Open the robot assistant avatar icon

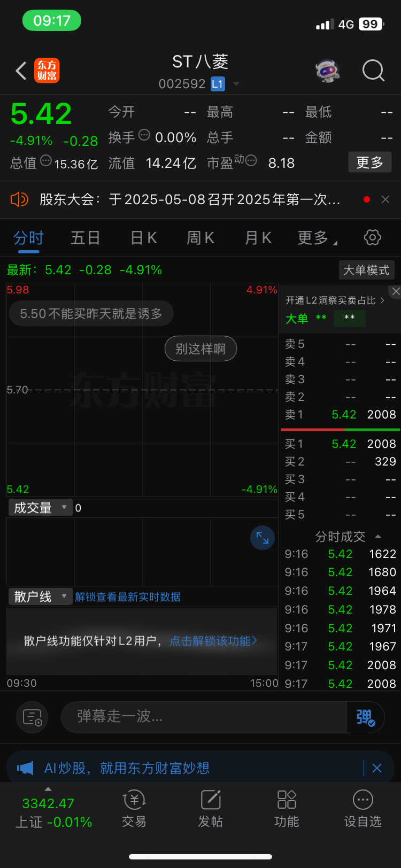(x=327, y=71)
